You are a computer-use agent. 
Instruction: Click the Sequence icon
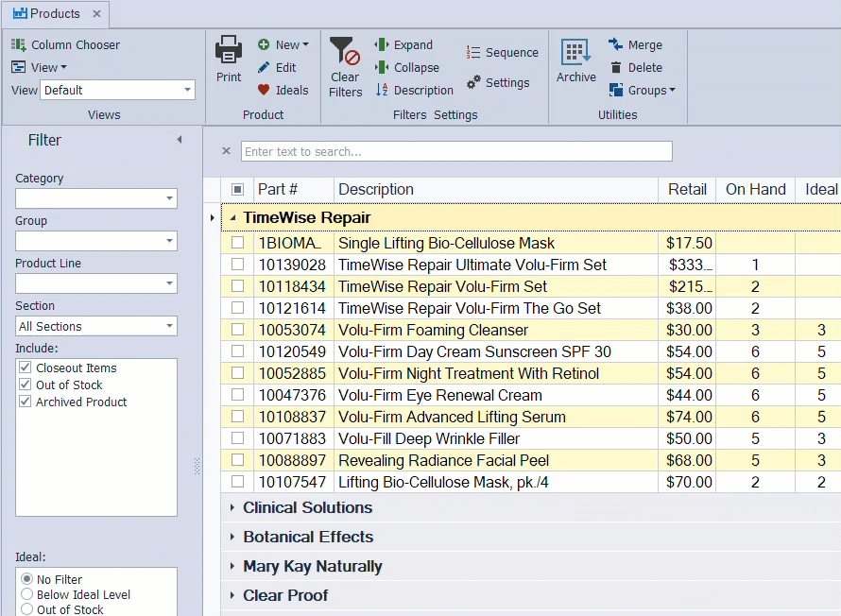473,53
